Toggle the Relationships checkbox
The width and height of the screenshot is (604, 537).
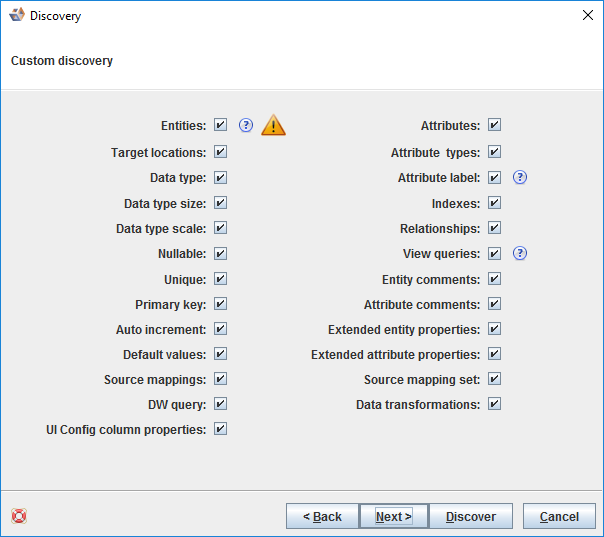click(x=495, y=229)
